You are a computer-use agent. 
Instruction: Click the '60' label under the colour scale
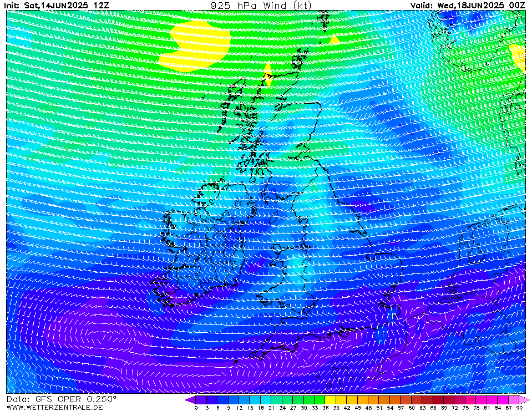point(412,408)
